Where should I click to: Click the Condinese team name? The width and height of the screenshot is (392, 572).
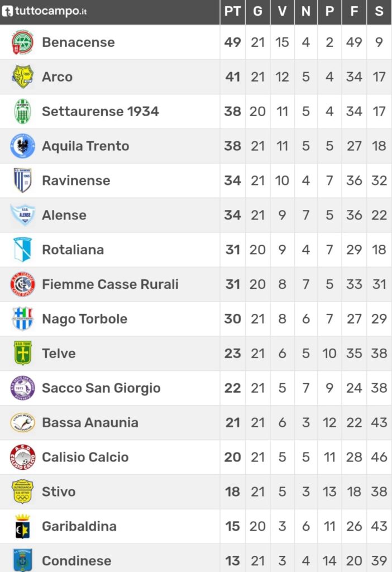click(x=77, y=561)
